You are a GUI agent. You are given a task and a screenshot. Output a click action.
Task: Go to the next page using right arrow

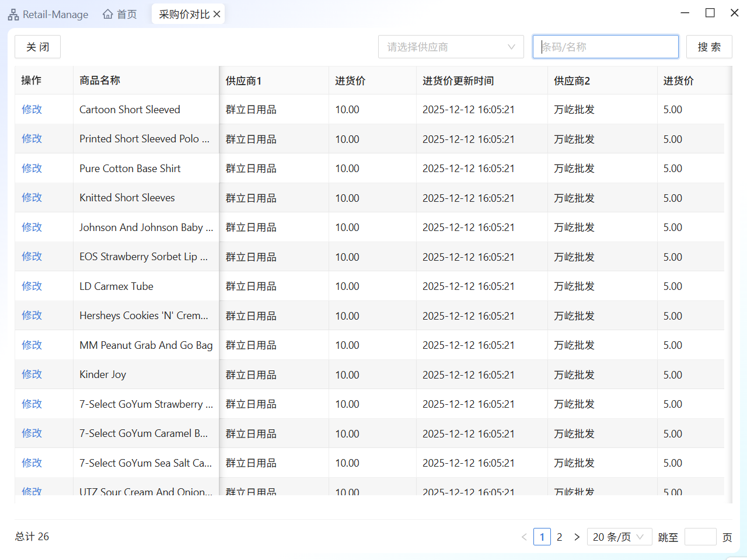coord(577,537)
